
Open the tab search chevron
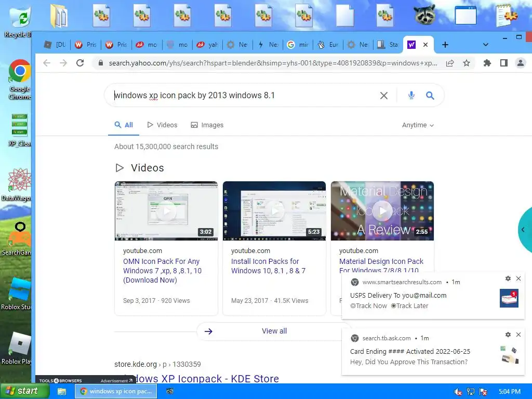486,45
